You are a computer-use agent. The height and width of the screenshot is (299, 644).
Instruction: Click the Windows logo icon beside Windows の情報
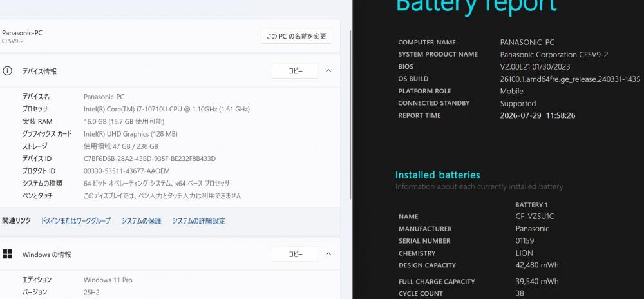pyautogui.click(x=7, y=255)
